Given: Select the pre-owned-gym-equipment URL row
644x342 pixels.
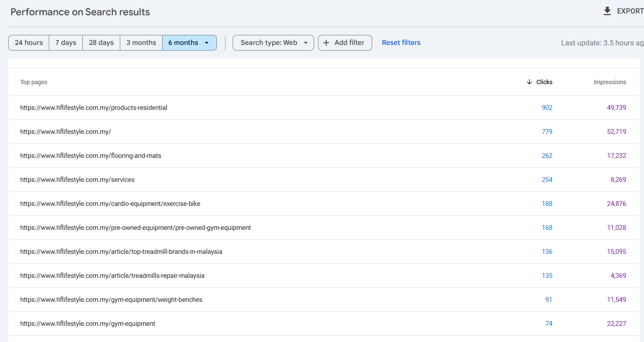Looking at the screenshot, I should (136, 228).
